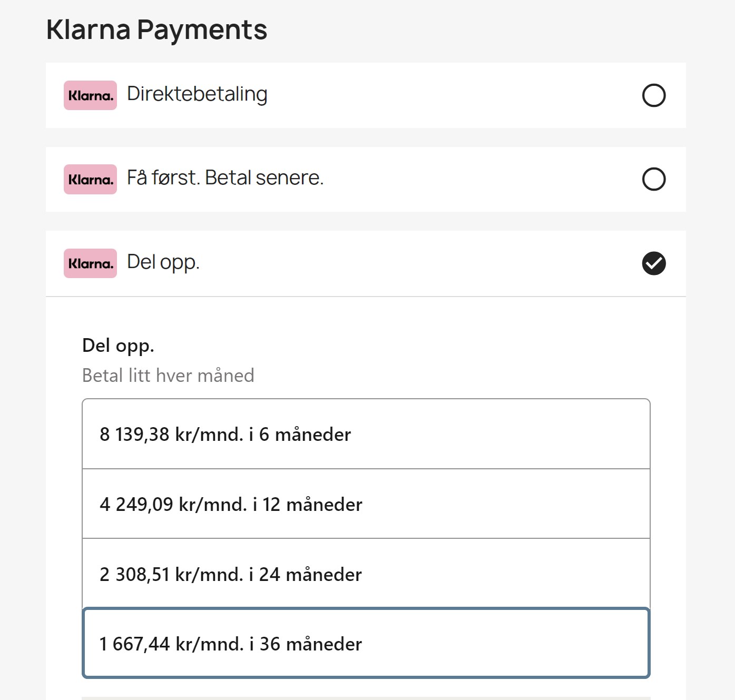Image resolution: width=735 pixels, height=700 pixels.
Task: Choose 2 308,51 kr/mnd. i 24 måneder plan
Action: coord(366,574)
